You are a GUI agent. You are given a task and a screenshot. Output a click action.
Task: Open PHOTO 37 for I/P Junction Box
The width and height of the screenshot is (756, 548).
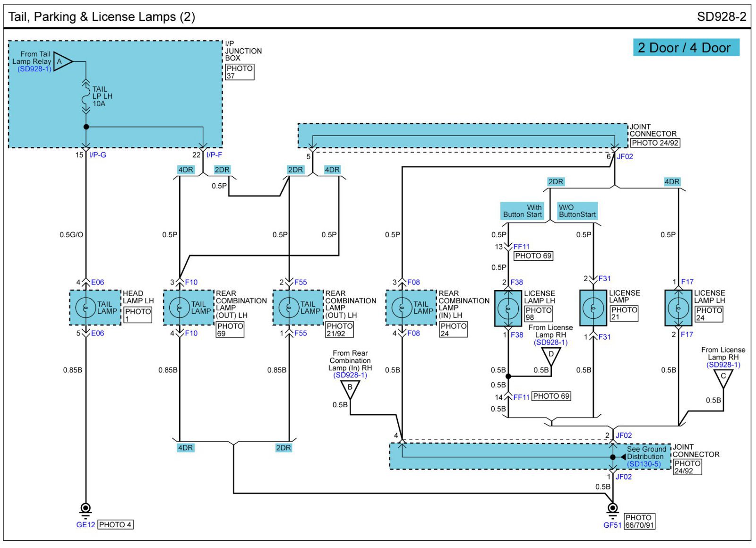tap(240, 72)
